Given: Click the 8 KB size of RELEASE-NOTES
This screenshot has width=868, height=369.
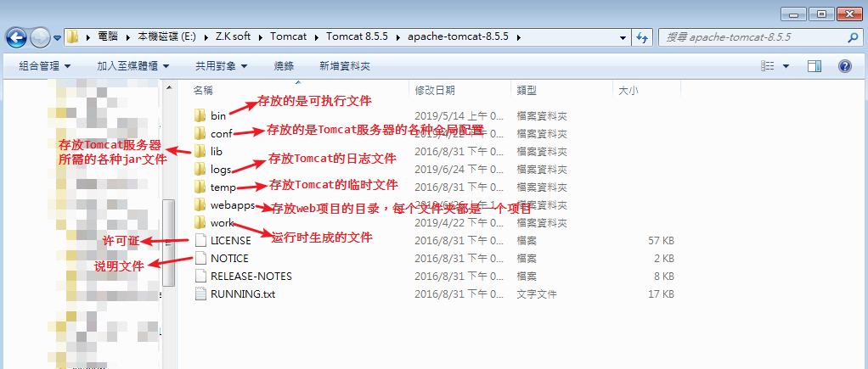Looking at the screenshot, I should pyautogui.click(x=663, y=276).
